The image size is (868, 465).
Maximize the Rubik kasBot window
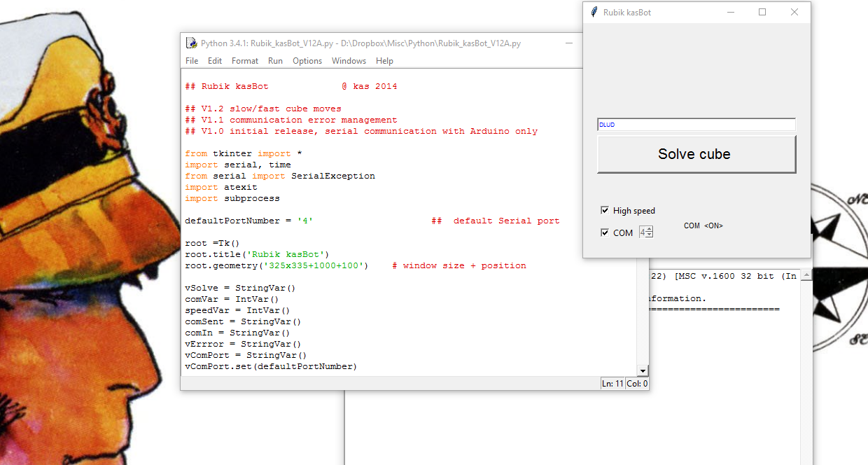[x=762, y=12]
